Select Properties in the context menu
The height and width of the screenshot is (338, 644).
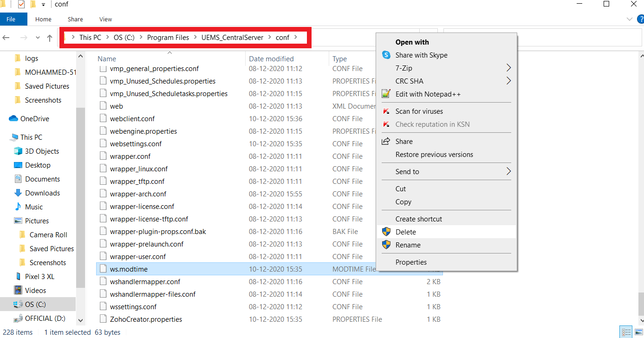pyautogui.click(x=411, y=262)
